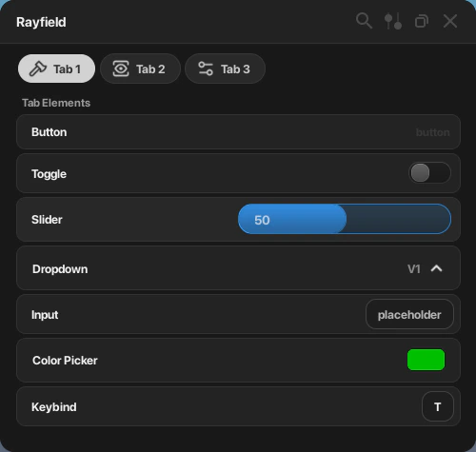476x452 pixels.
Task: Click the faded 'button' text
Action: coord(432,132)
